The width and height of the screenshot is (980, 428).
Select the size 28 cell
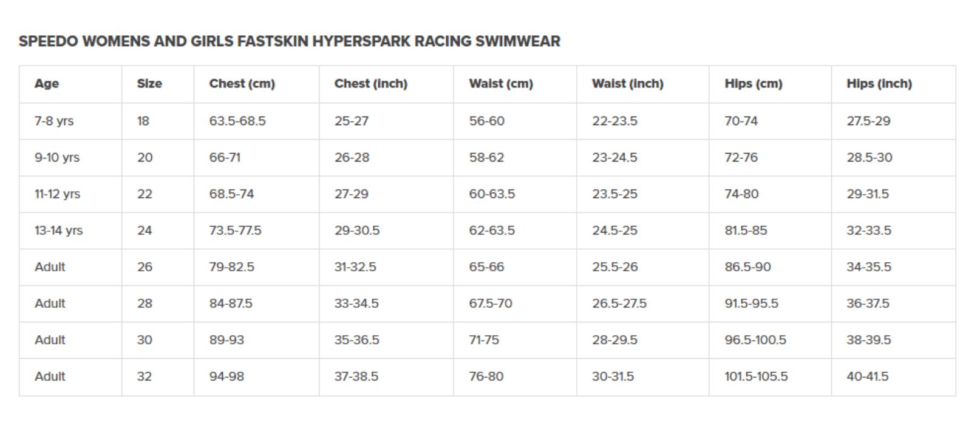[x=145, y=304]
